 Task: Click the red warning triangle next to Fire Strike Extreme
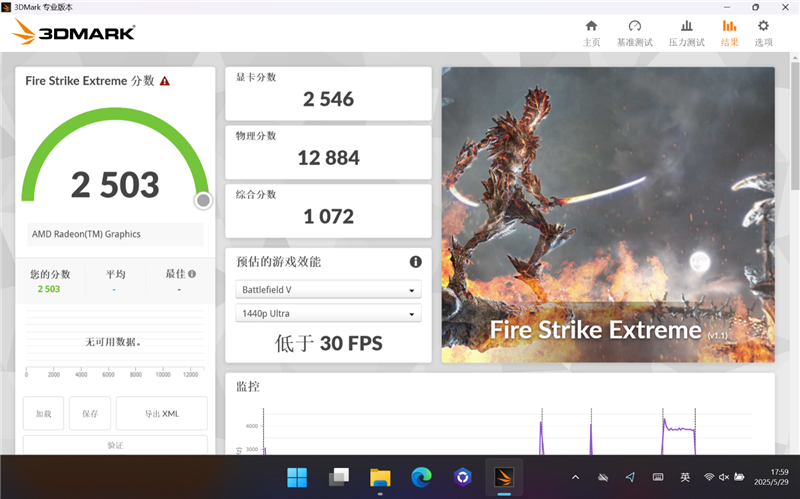(165, 81)
